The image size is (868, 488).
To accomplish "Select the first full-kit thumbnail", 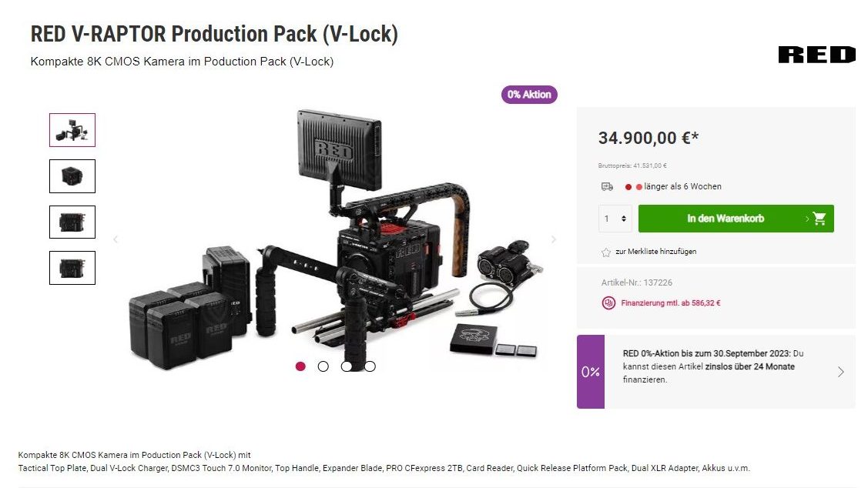I will pos(72,130).
